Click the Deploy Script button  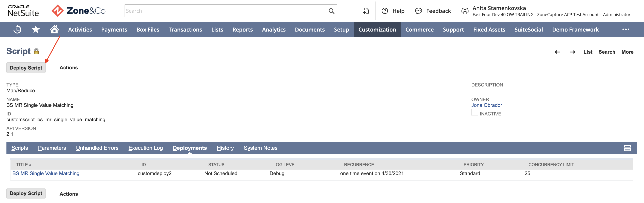click(x=26, y=67)
